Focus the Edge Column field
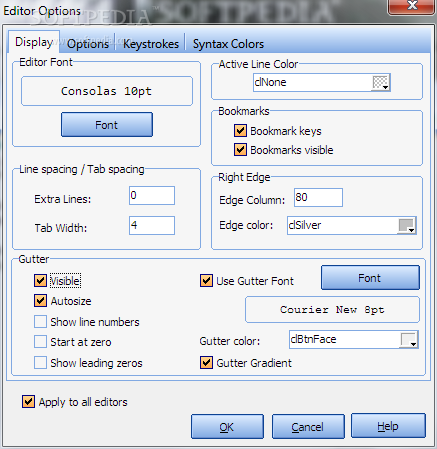Image resolution: width=437 pixels, height=449 pixels. click(318, 197)
